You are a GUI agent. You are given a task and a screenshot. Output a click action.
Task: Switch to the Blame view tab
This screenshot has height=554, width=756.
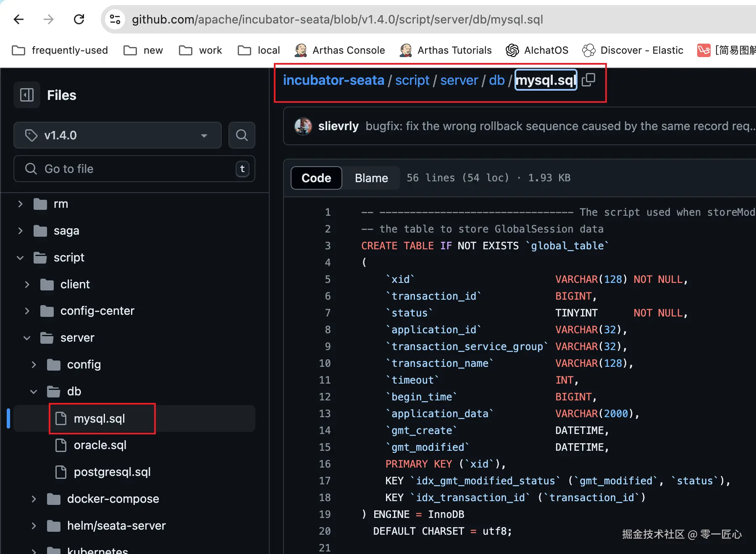(371, 178)
